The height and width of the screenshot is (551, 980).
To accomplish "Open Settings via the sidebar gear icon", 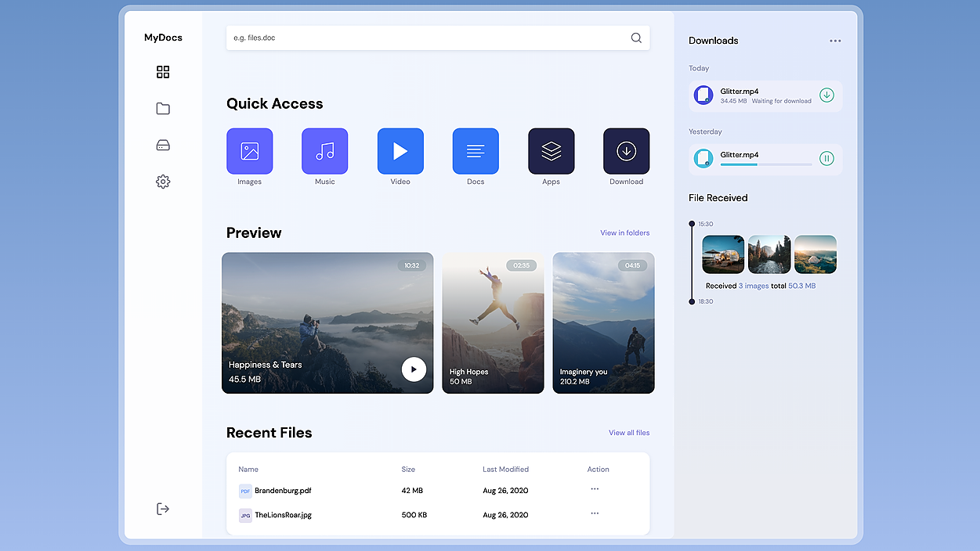I will click(162, 181).
